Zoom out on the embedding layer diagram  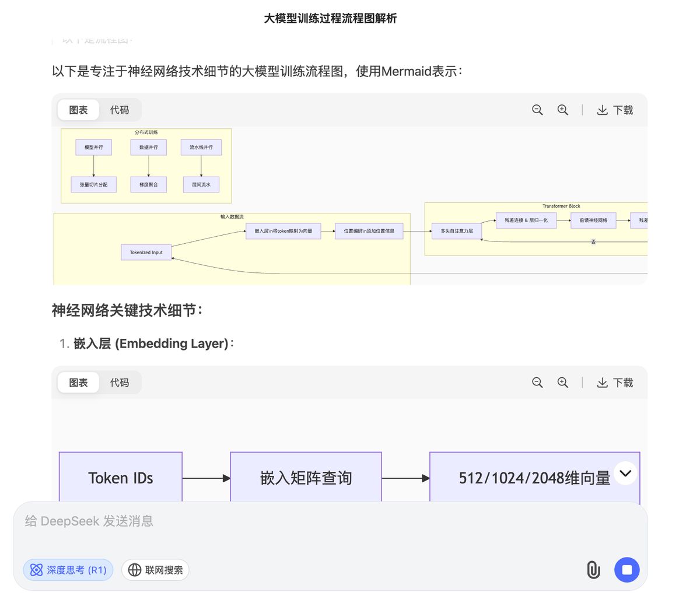[537, 383]
